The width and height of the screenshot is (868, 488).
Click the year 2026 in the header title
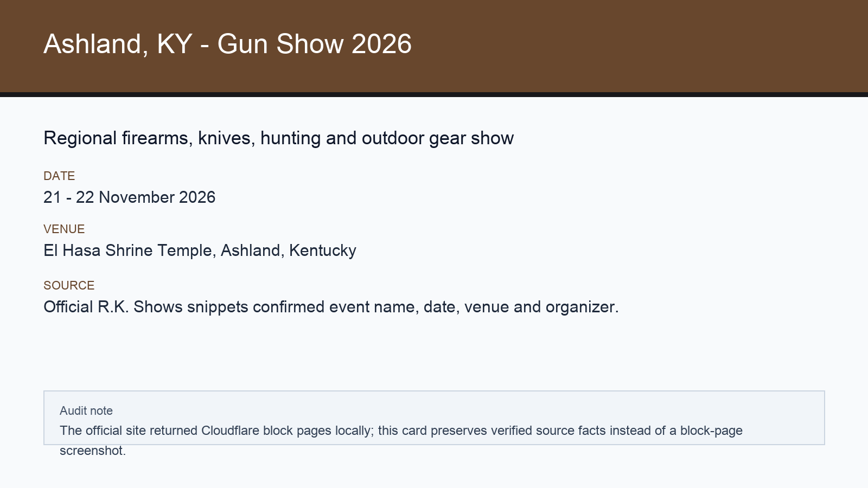click(381, 44)
